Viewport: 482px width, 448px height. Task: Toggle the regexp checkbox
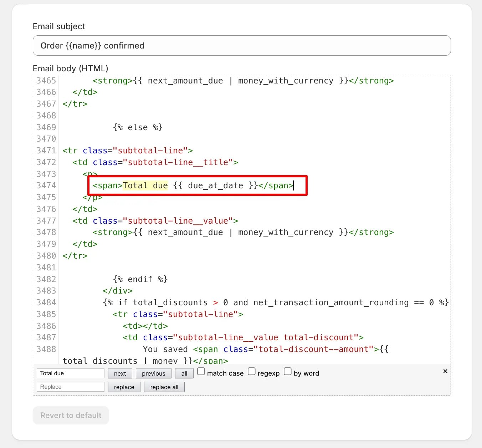pyautogui.click(x=252, y=371)
